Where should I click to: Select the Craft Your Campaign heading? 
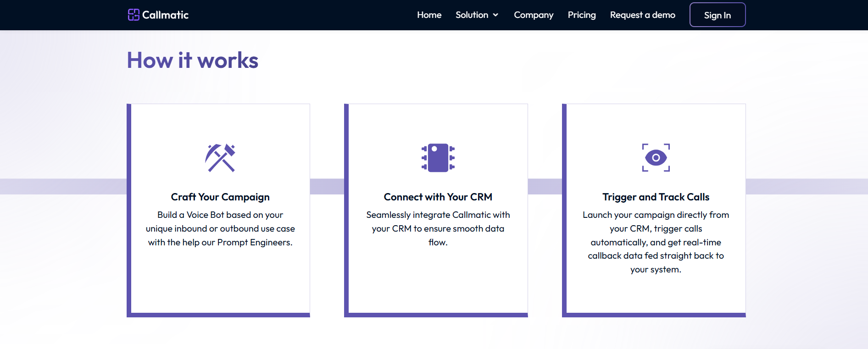coord(220,197)
